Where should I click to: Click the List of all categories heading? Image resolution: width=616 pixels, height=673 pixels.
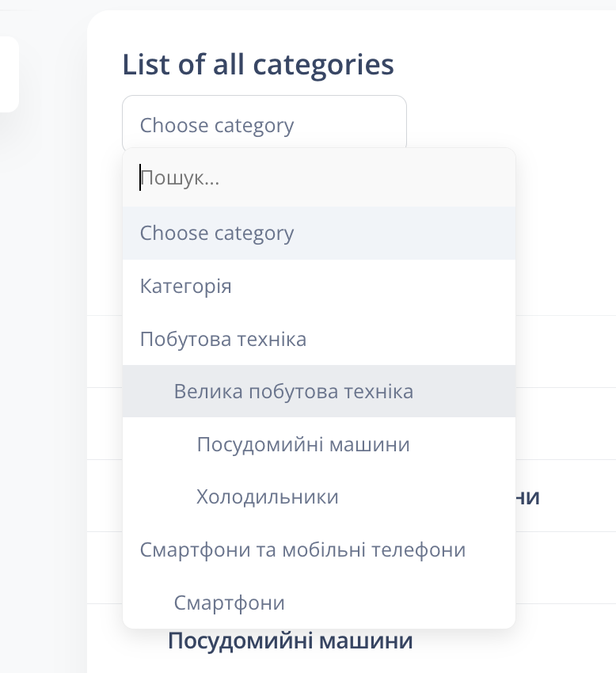(258, 65)
